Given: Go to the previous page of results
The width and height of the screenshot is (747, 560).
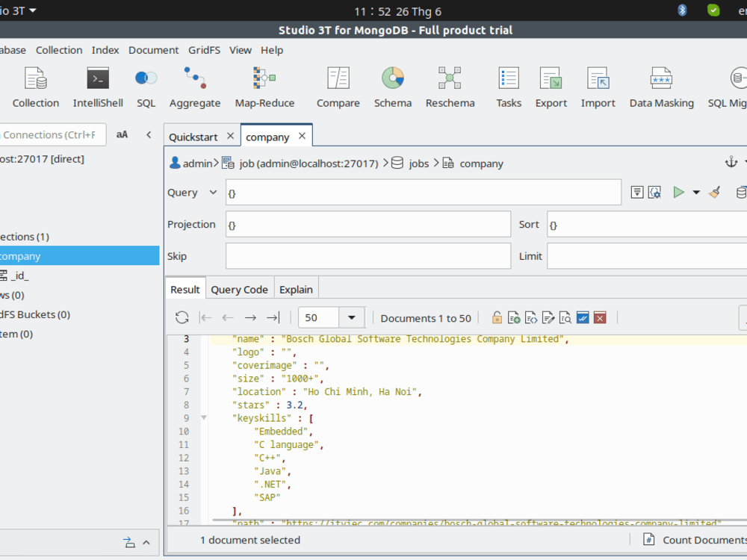Looking at the screenshot, I should click(x=228, y=317).
